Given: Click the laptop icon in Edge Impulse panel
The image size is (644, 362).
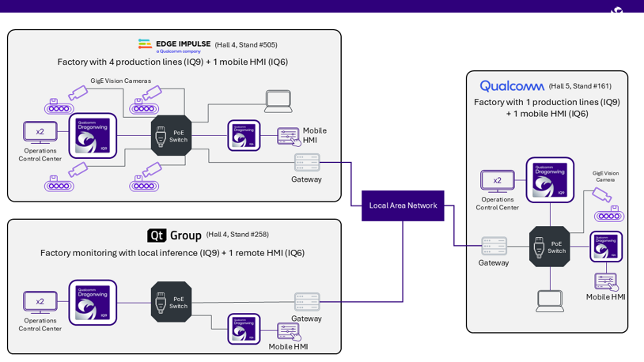Looking at the screenshot, I should coord(278,101).
